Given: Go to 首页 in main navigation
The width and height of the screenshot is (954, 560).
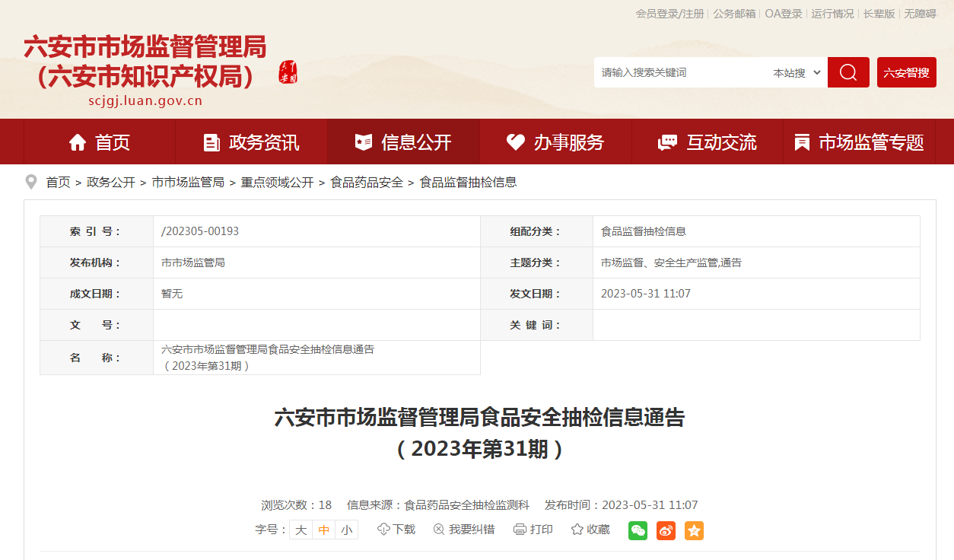Looking at the screenshot, I should 100,142.
